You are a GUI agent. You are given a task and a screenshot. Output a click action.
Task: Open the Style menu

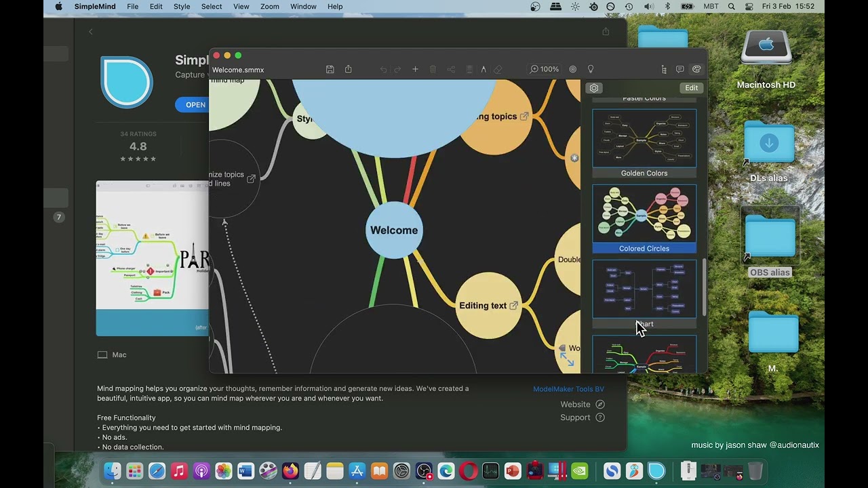point(182,6)
